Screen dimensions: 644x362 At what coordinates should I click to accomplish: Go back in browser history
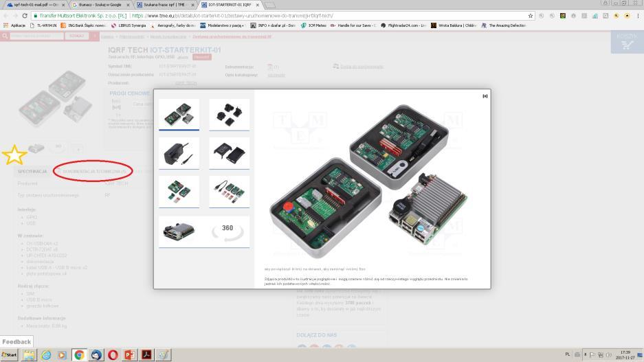[x=5, y=16]
